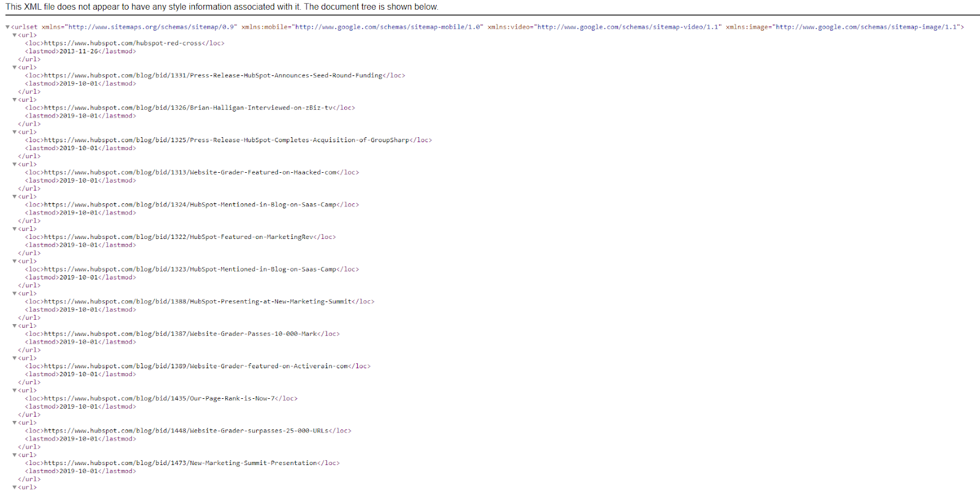Click lastmod 2019-10-01 under bid/1448 entry
Viewport: 980px width, 492px height.
(x=78, y=439)
